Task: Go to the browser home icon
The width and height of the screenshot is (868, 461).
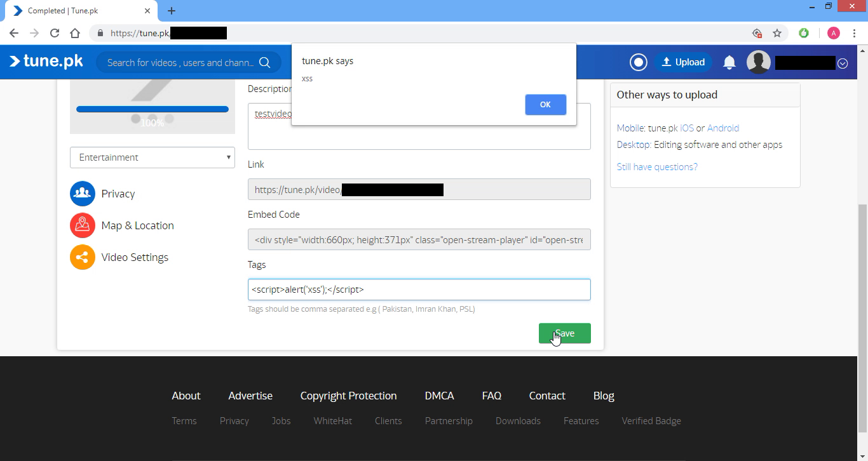Action: click(x=75, y=33)
